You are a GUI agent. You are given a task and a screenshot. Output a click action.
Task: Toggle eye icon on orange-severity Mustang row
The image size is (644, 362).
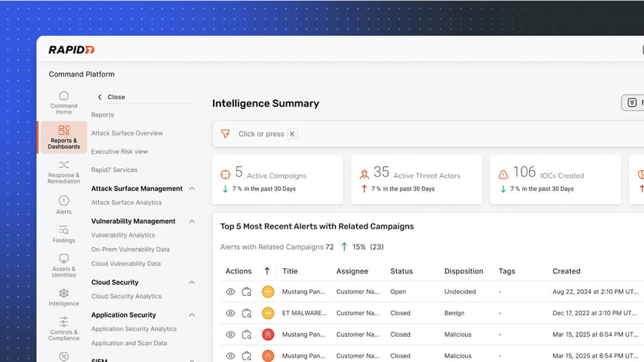pos(230,356)
